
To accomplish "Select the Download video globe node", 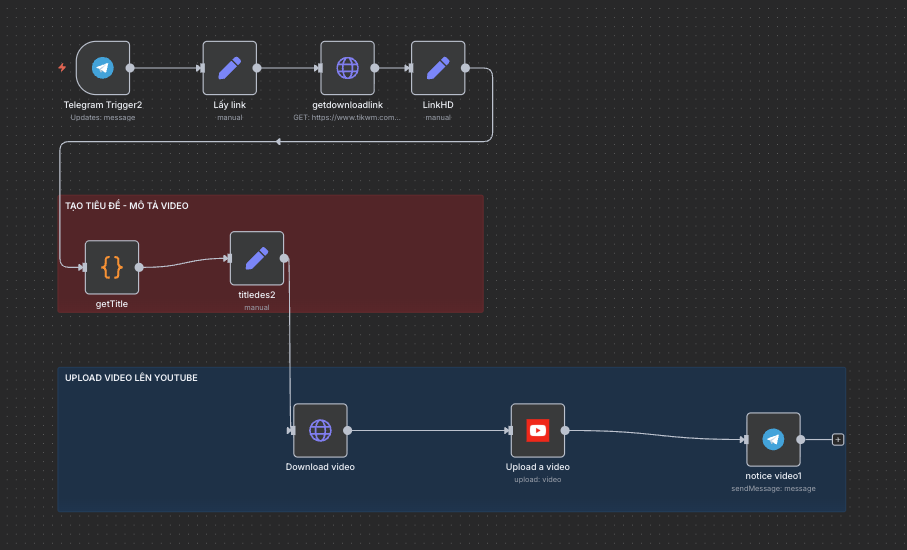I will [x=320, y=430].
